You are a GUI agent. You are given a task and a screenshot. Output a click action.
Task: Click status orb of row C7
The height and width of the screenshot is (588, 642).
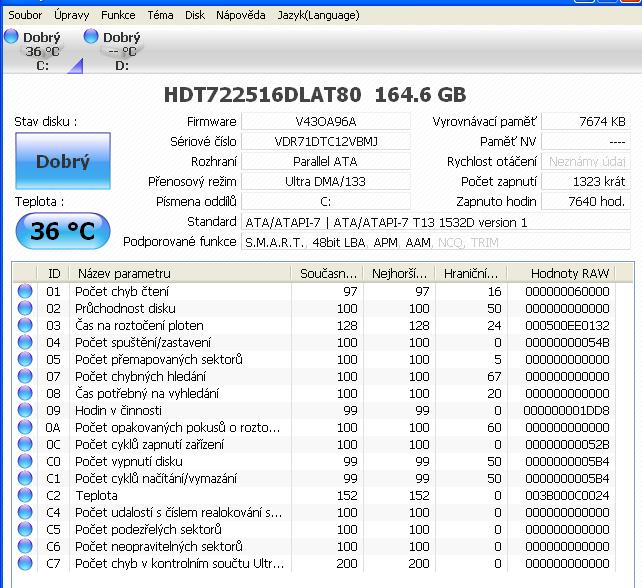point(25,563)
